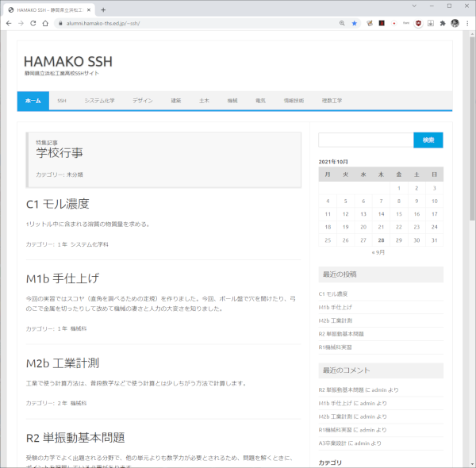Click the browser forward arrow

coord(21,23)
